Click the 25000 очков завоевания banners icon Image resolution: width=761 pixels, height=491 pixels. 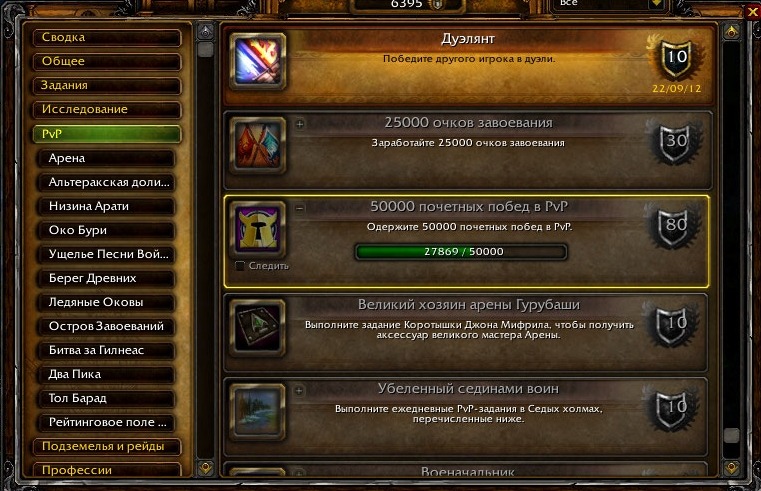coord(258,145)
